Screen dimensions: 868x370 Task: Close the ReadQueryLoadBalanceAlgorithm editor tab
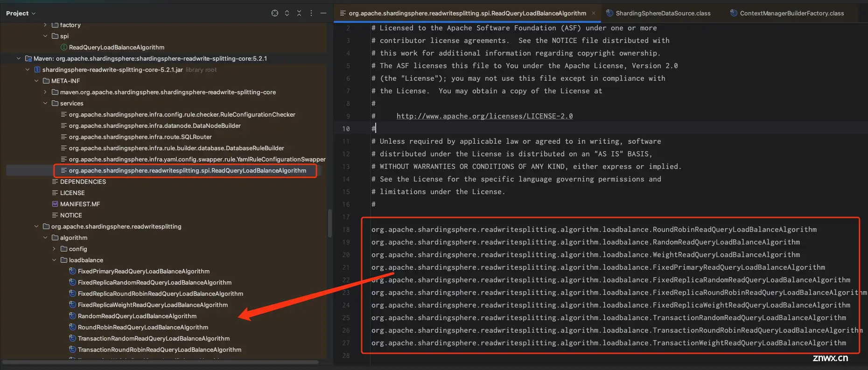pyautogui.click(x=594, y=13)
